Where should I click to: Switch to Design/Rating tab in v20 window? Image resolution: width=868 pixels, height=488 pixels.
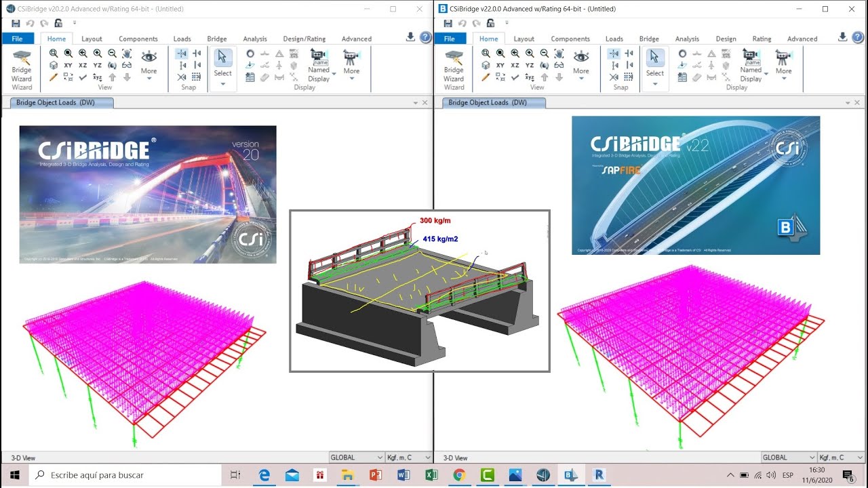pos(304,39)
